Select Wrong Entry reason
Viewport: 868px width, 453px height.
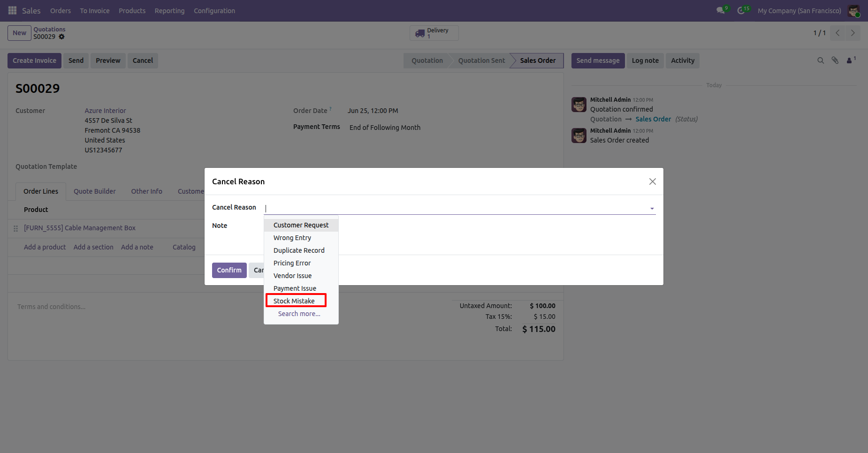point(301,238)
